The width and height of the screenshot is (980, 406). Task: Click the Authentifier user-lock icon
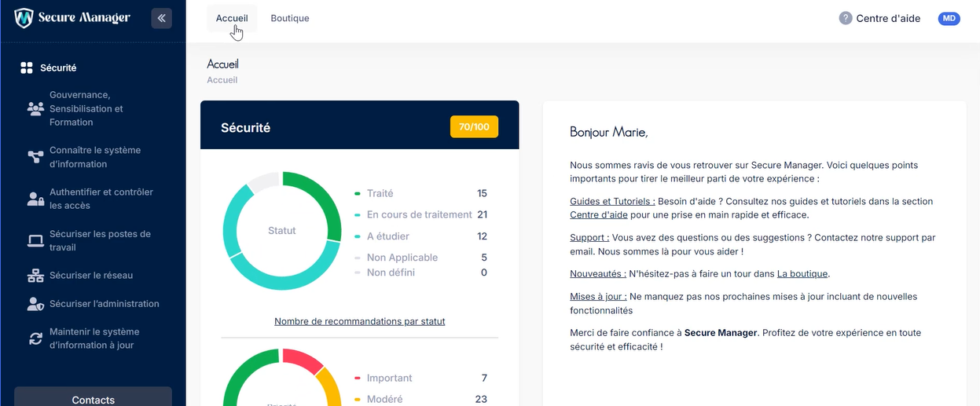coord(35,199)
